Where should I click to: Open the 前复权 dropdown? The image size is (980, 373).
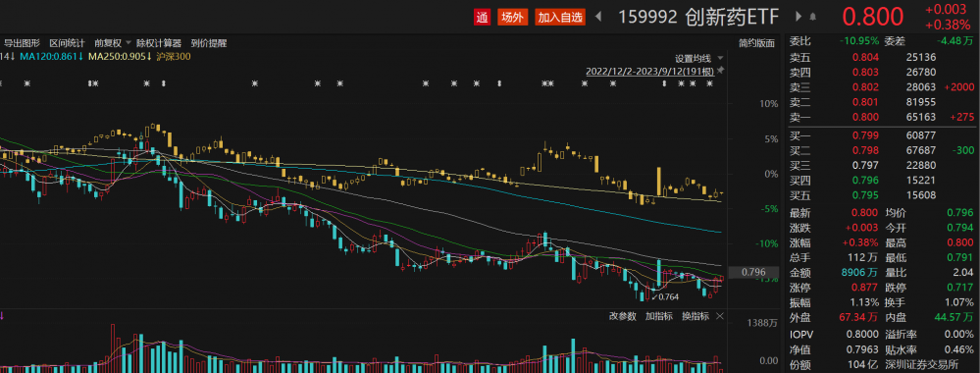pos(113,43)
